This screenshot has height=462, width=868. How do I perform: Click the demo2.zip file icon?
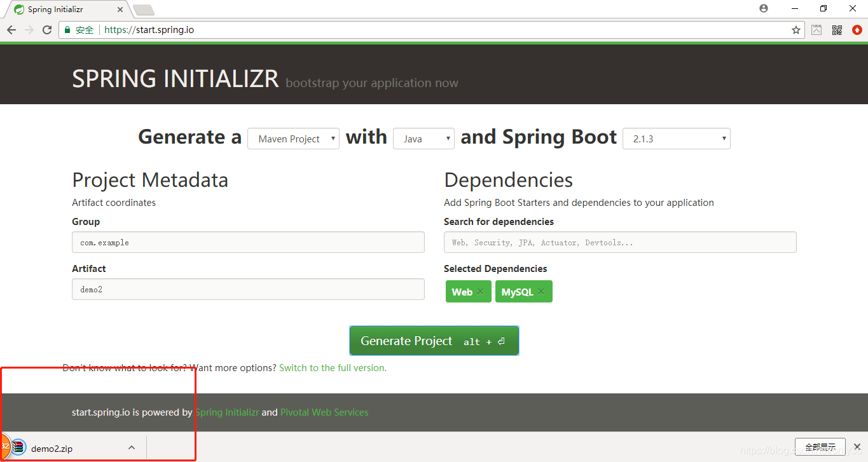(x=18, y=447)
